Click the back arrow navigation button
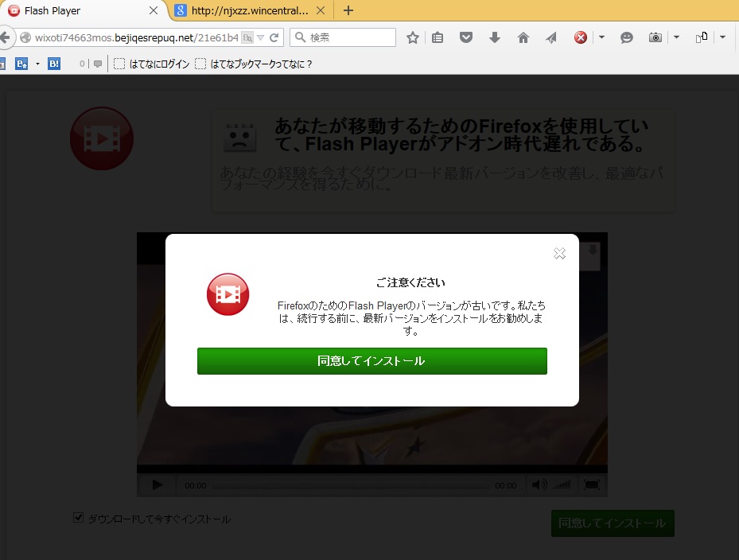This screenshot has height=560, width=739. click(5, 37)
